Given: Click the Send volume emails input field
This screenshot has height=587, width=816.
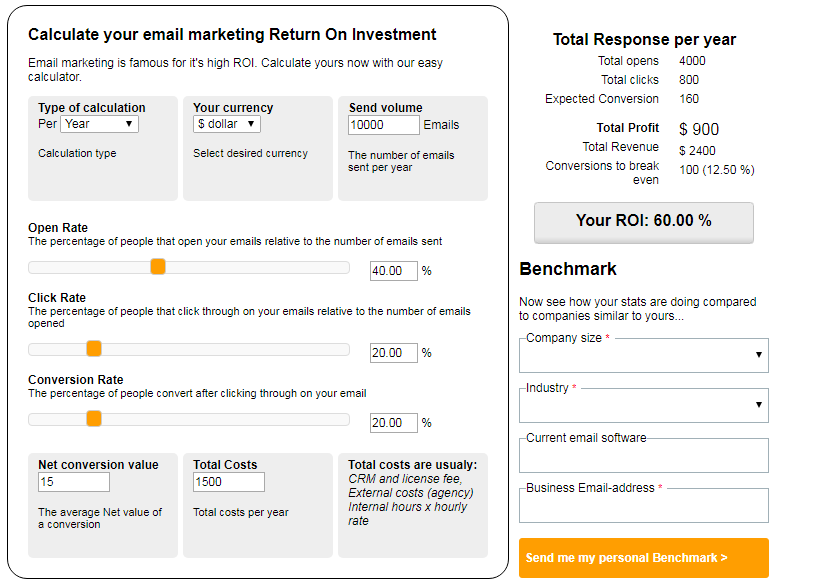Looking at the screenshot, I should [x=384, y=125].
